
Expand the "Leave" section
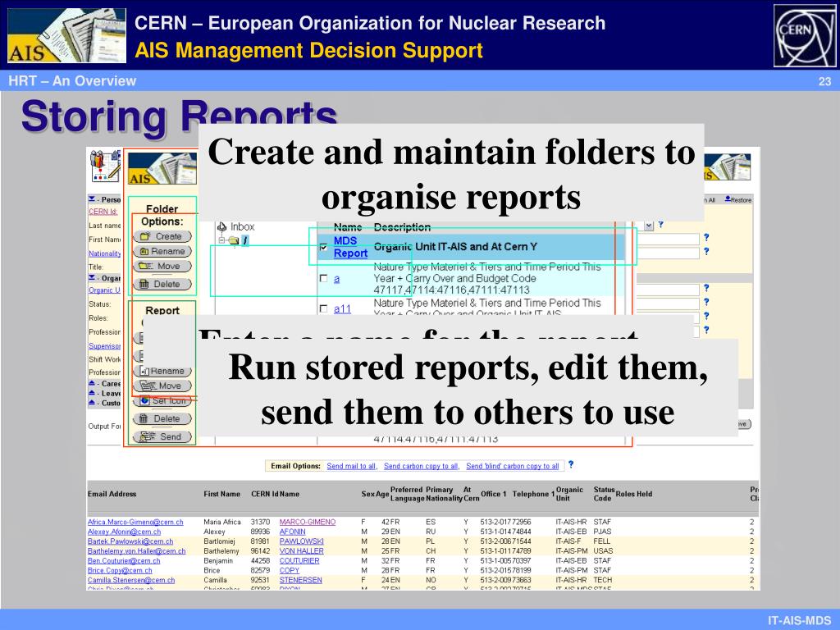(x=92, y=393)
